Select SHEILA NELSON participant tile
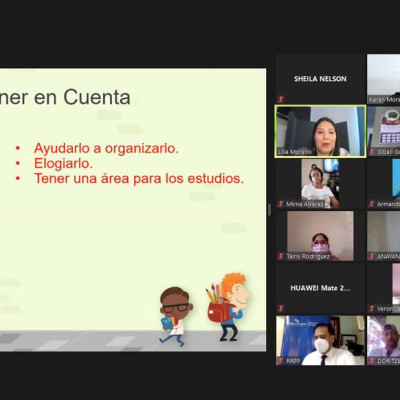 point(321,79)
